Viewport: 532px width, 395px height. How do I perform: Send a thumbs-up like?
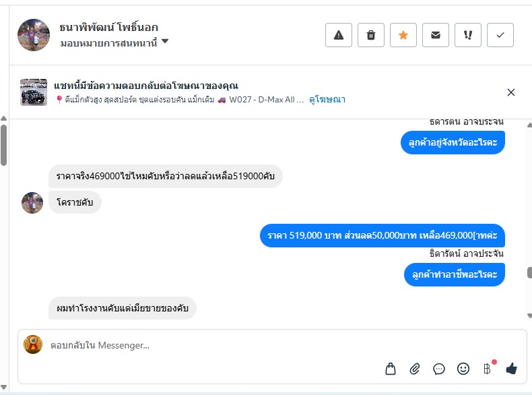coord(511,369)
